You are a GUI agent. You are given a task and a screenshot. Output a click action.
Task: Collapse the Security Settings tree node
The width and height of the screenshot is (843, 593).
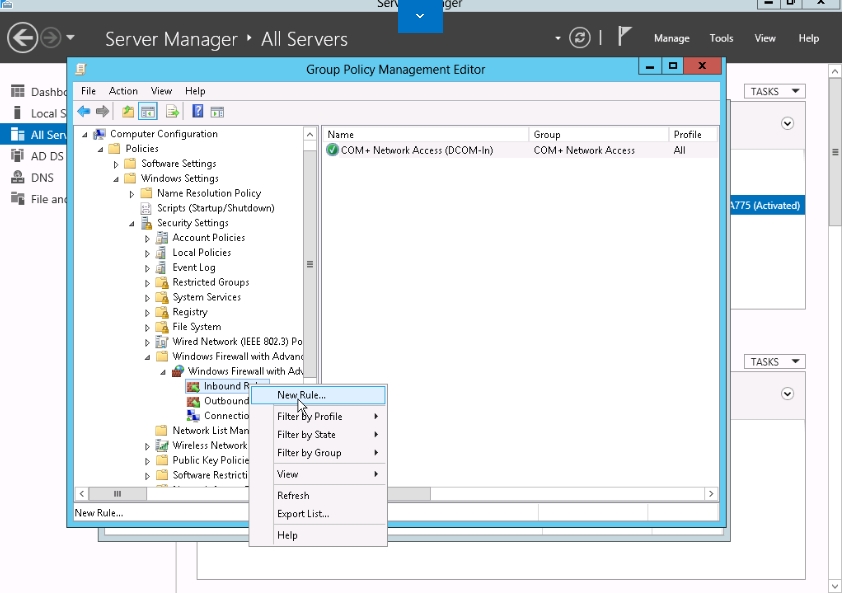tap(132, 223)
